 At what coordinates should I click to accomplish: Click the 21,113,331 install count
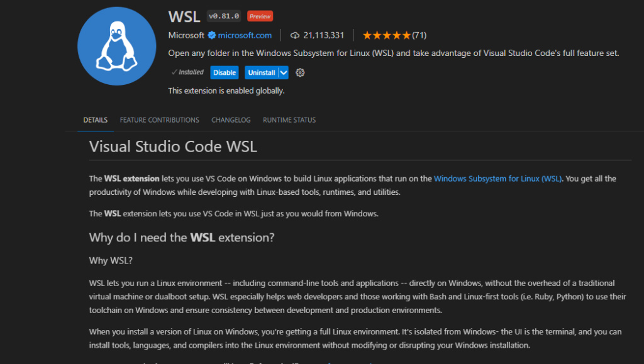point(324,35)
